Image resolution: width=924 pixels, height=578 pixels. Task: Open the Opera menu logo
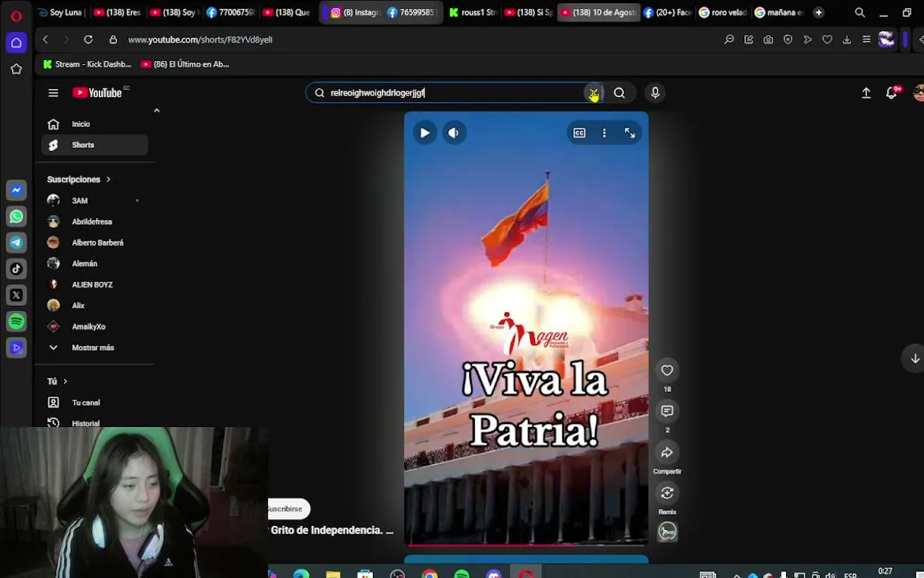[16, 15]
